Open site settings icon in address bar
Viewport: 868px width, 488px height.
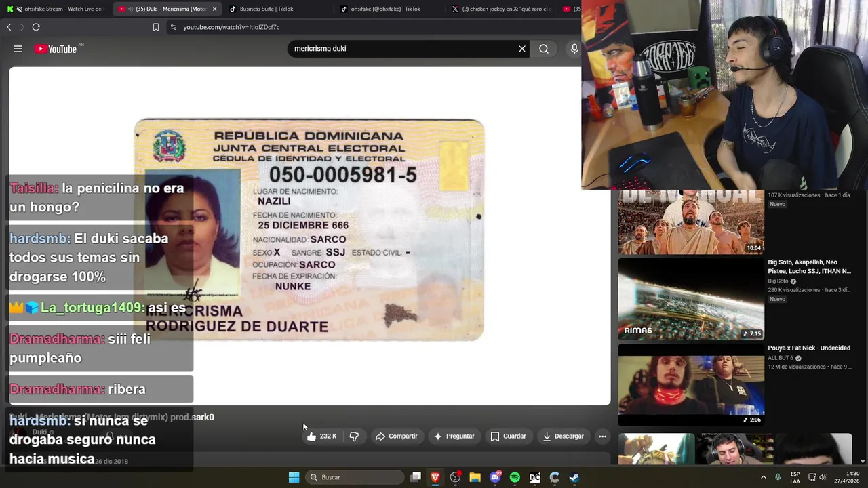[x=174, y=27]
